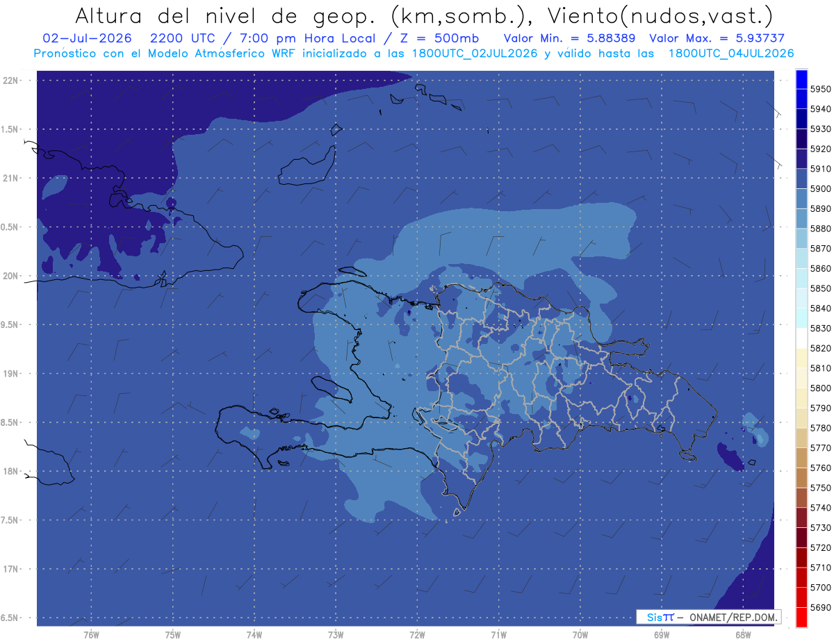Click the 'SisTT' logo text

pos(660,617)
